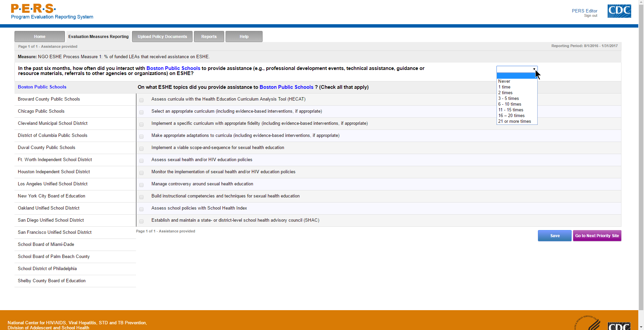Check Implement a viable scope-and-sequence checkbox
Image resolution: width=644 pixels, height=330 pixels.
[141, 149]
